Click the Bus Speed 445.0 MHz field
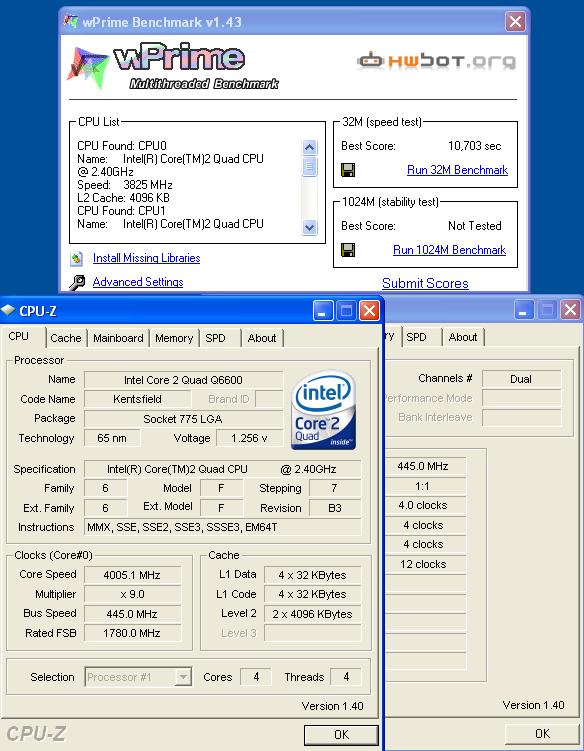 pyautogui.click(x=132, y=614)
